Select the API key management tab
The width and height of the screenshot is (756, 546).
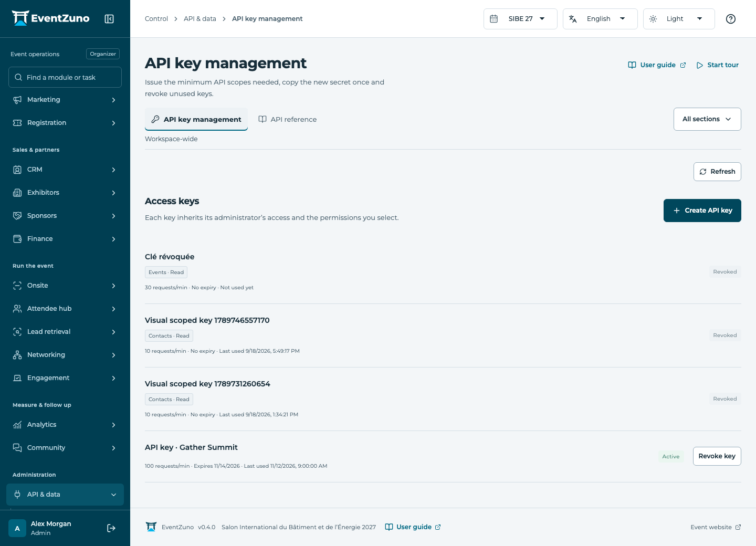coord(196,119)
